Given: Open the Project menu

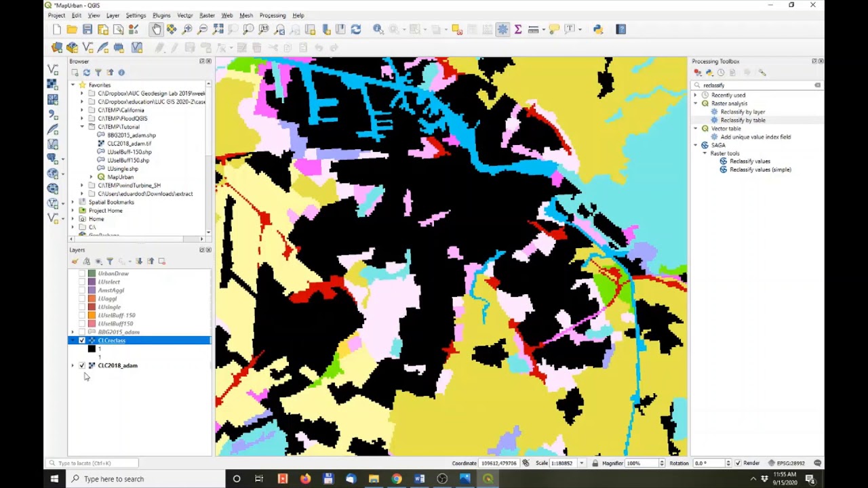Looking at the screenshot, I should coord(56,15).
